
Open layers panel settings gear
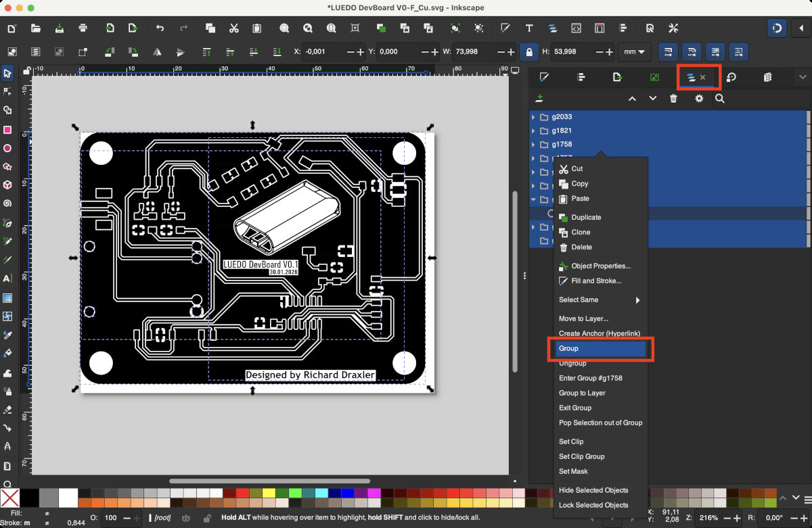coord(699,99)
